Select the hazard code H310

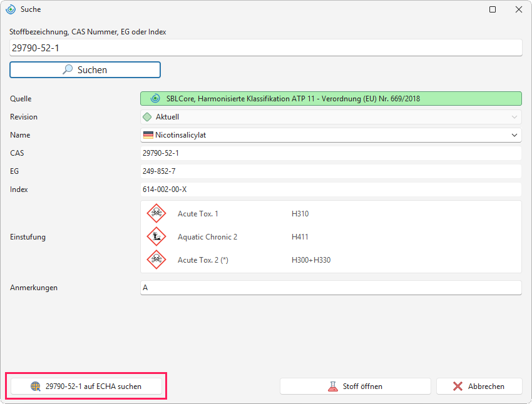[x=300, y=214]
